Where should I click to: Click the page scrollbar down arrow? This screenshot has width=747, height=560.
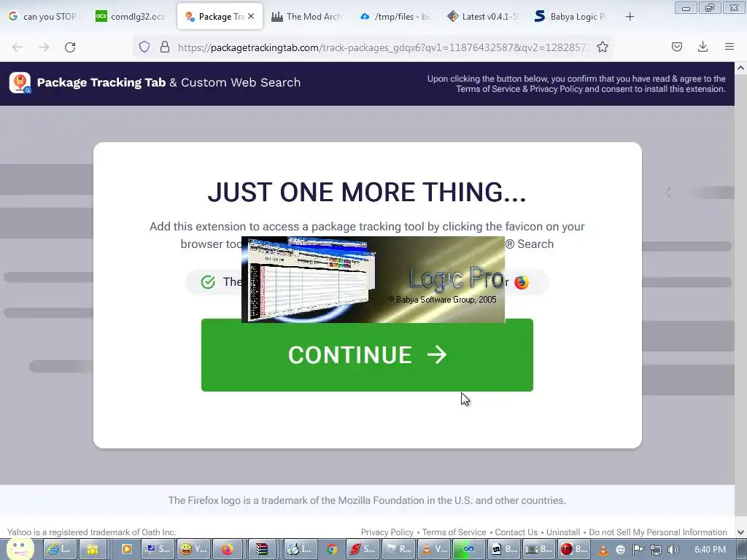click(x=741, y=532)
